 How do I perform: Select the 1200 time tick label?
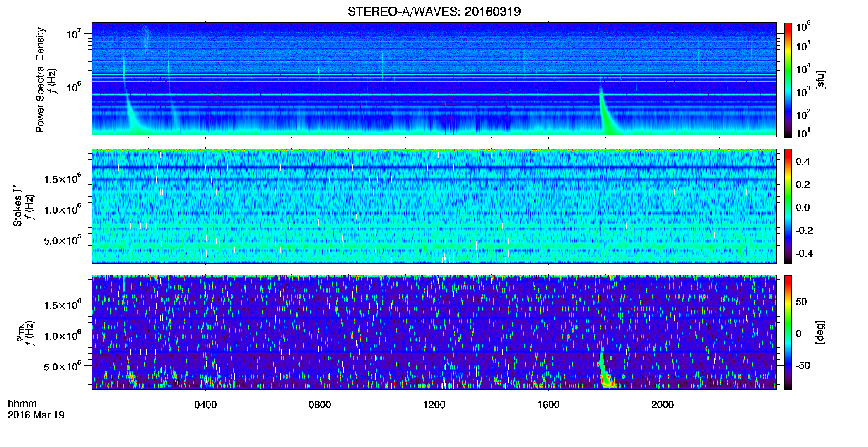(434, 405)
